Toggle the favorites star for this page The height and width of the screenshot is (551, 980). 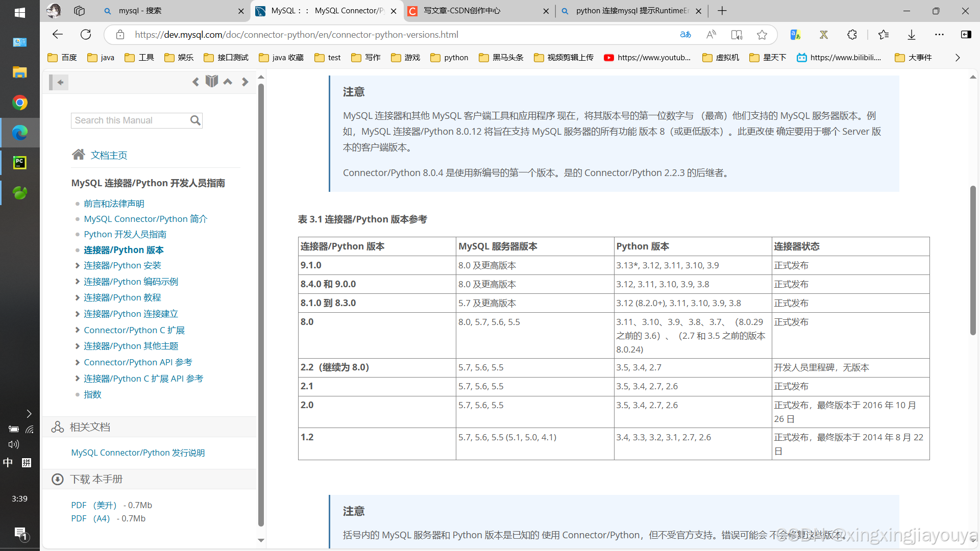tap(762, 34)
